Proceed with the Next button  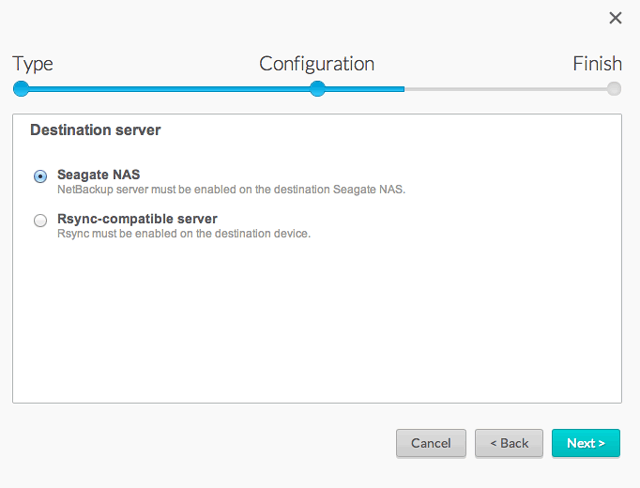tap(585, 443)
